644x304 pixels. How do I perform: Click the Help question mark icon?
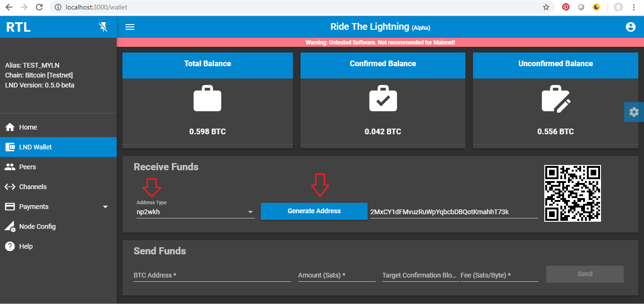tap(9, 246)
